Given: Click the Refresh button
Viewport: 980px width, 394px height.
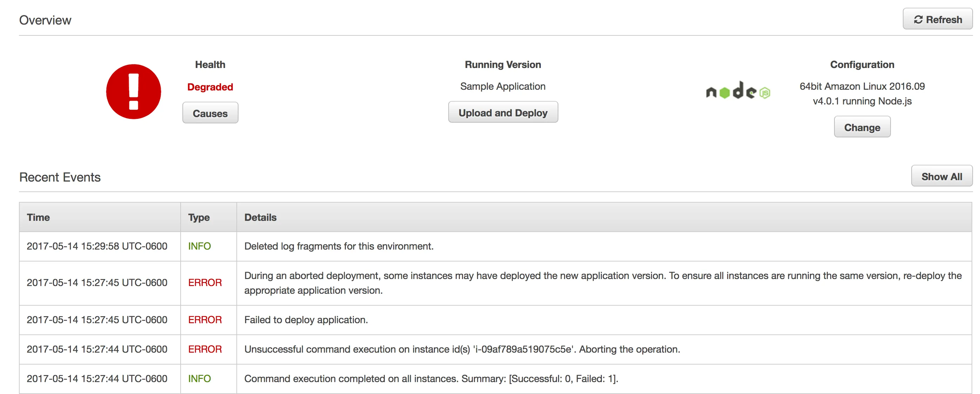Looking at the screenshot, I should click(x=938, y=19).
